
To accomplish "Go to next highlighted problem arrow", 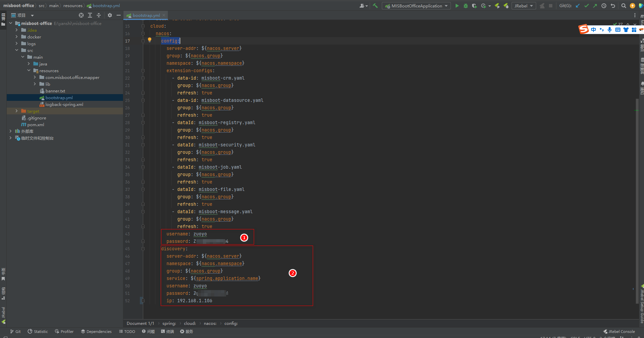I will [x=635, y=24].
